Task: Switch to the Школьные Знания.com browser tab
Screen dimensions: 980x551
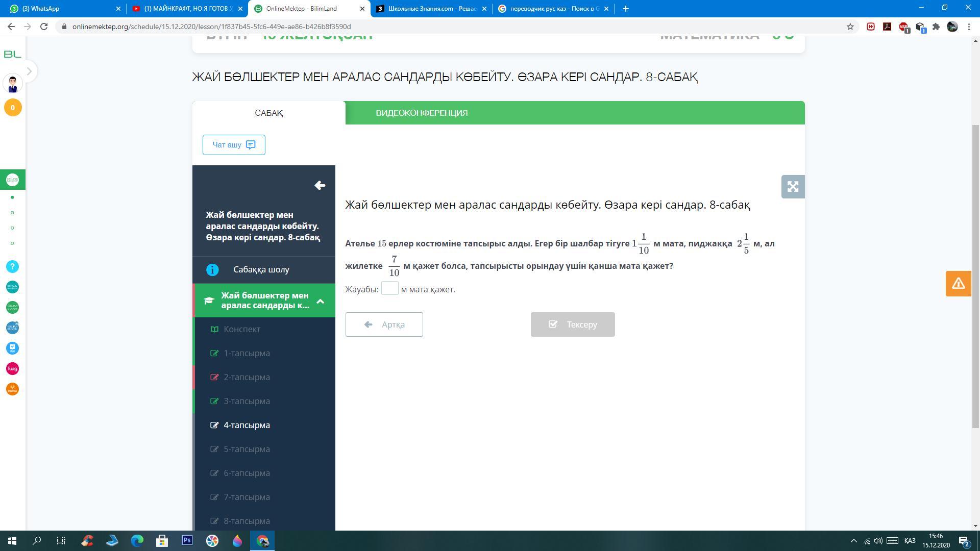Action: [x=431, y=9]
